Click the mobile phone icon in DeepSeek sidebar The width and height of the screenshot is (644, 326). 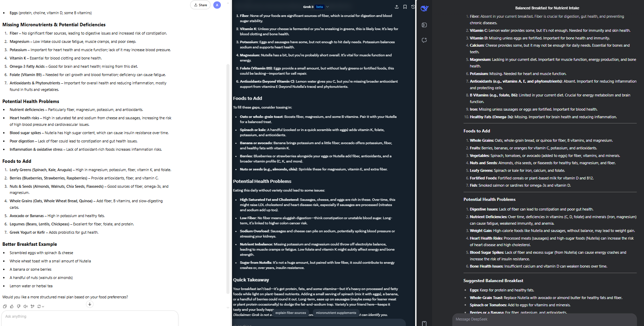pos(424,323)
